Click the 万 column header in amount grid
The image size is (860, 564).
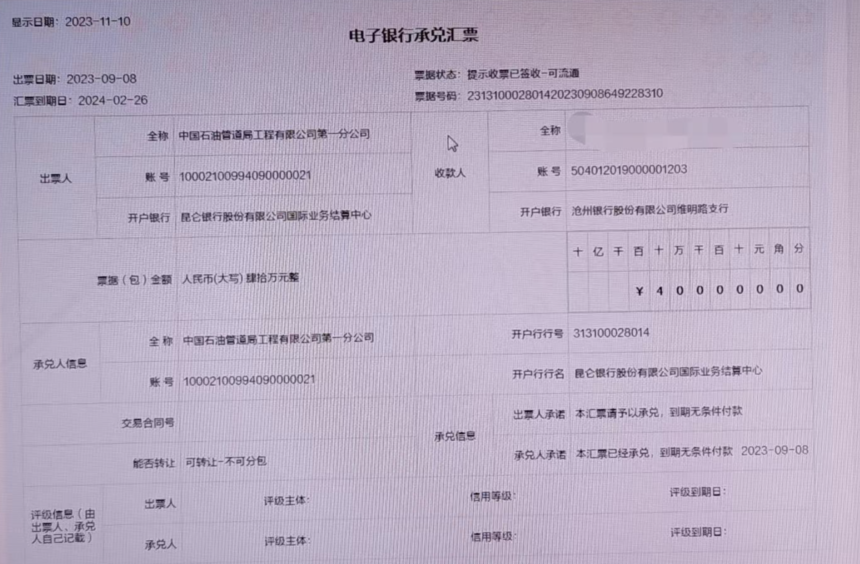click(679, 250)
